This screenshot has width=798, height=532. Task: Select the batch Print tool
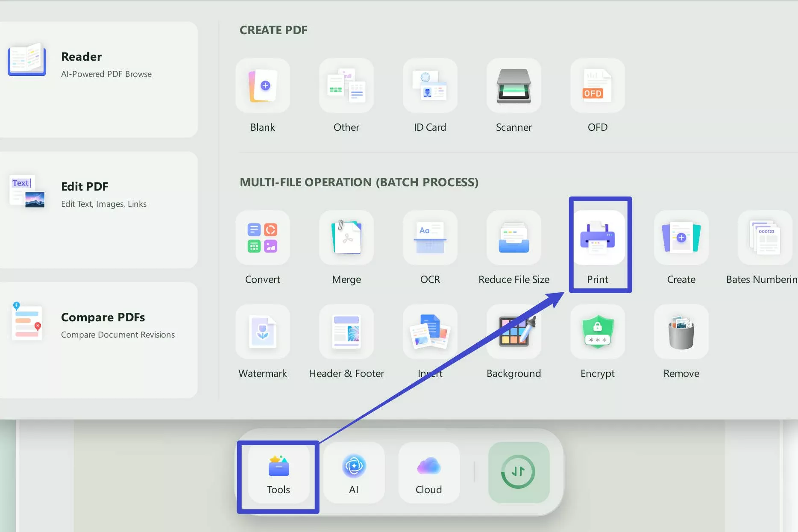click(x=598, y=238)
